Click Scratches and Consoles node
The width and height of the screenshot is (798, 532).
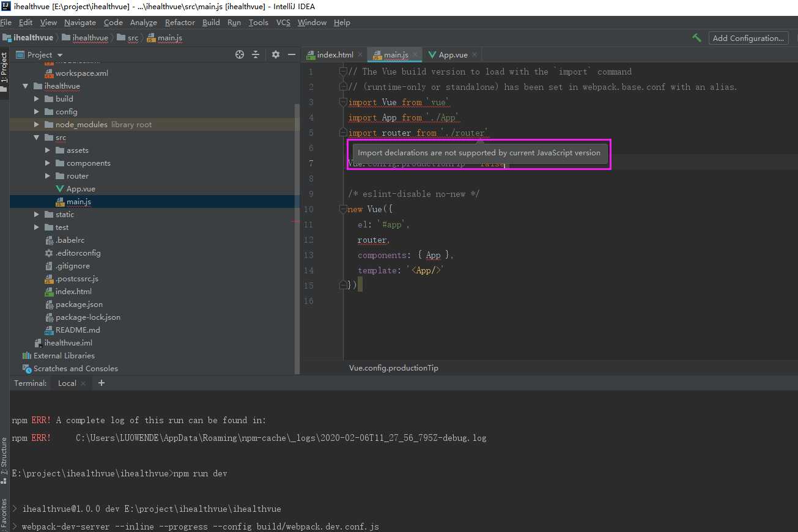[75, 369]
